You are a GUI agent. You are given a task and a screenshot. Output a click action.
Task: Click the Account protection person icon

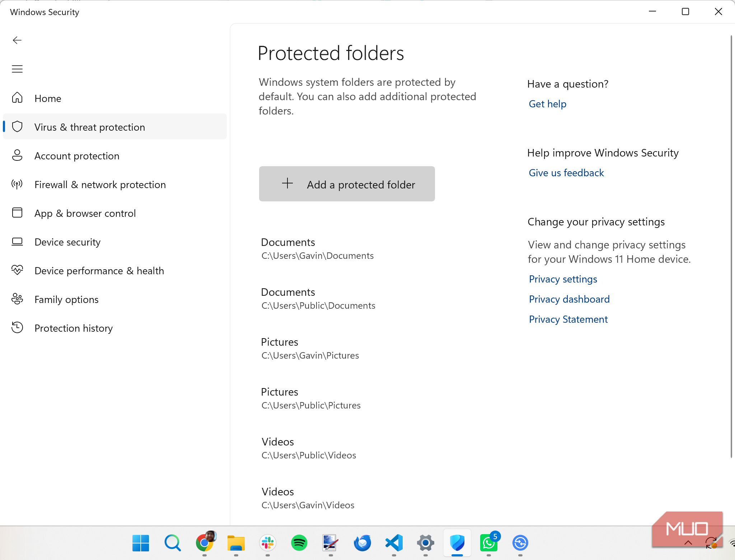(17, 155)
